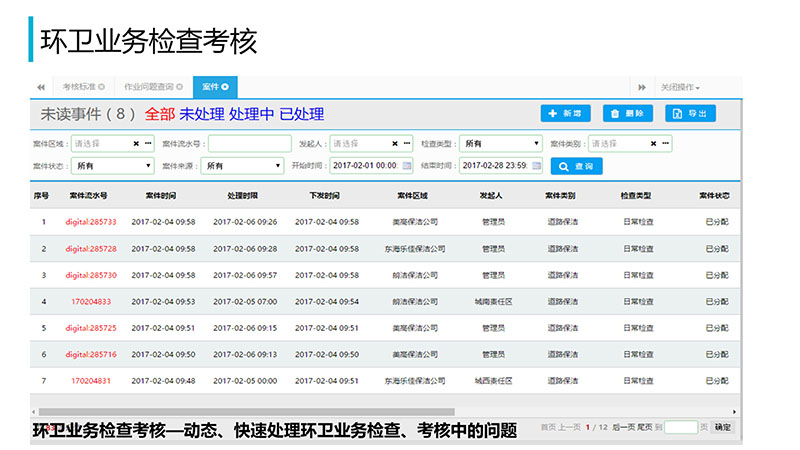
Task: Open case digital:285725
Action: [x=91, y=328]
